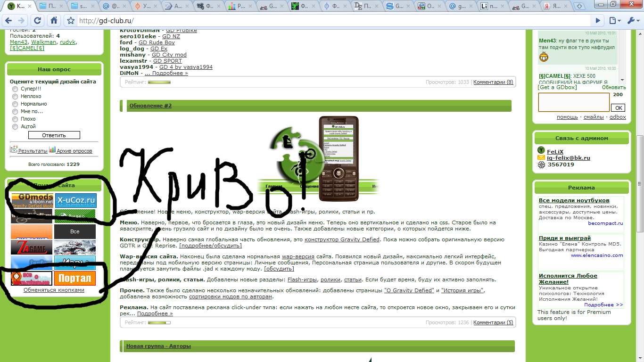Screen dimensions: 644x362
Task: Click the rating bar of Обновление #2
Action: (x=159, y=323)
